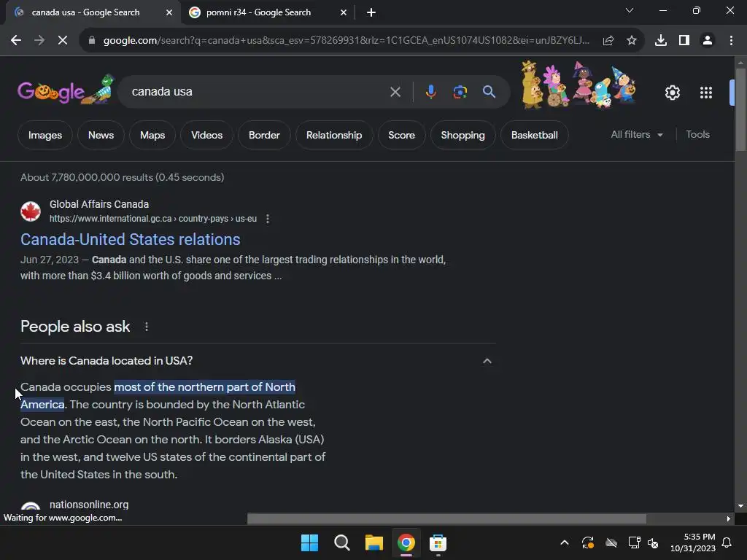Open more options for Global Affairs result

click(x=267, y=219)
